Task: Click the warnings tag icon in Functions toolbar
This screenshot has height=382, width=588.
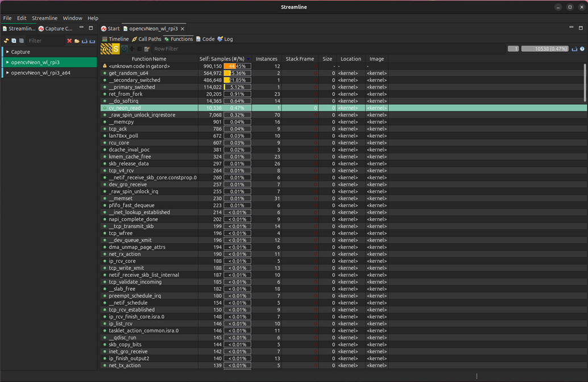Action: click(106, 49)
